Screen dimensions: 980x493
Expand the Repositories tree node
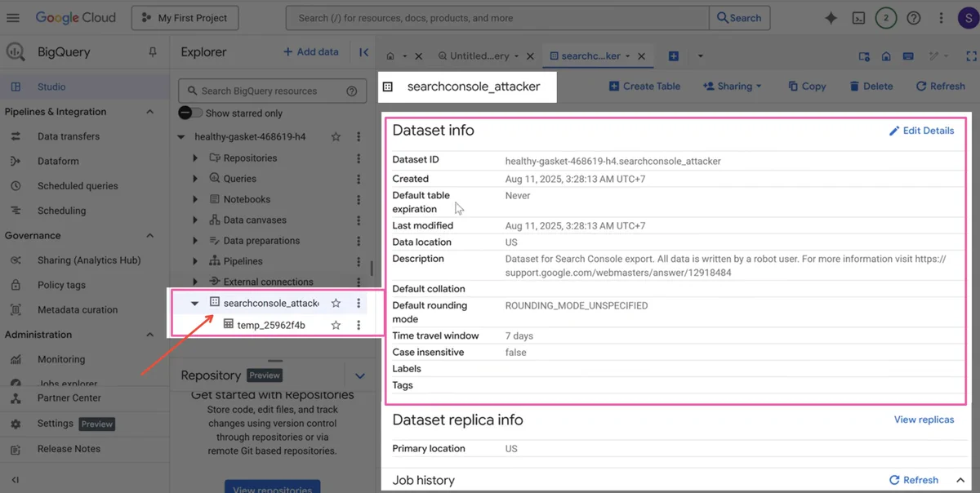pyautogui.click(x=195, y=158)
